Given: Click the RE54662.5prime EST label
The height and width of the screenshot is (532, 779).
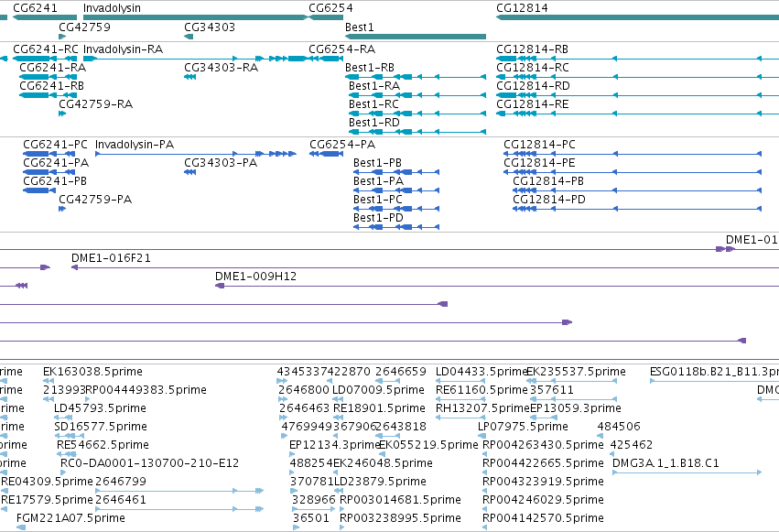Looking at the screenshot, I should (x=103, y=445).
